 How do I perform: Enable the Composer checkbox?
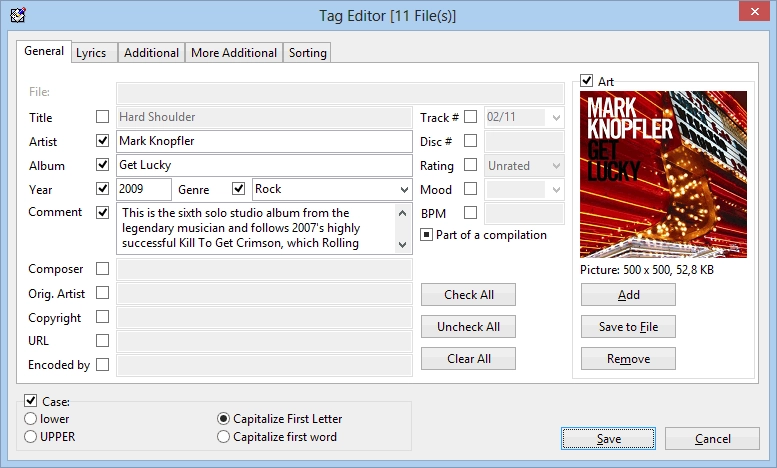(x=103, y=269)
